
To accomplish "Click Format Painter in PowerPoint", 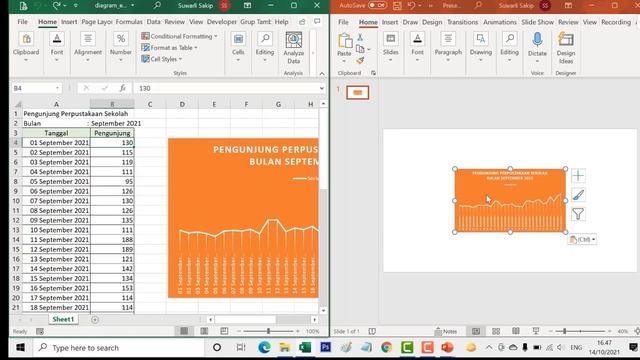I will point(360,60).
